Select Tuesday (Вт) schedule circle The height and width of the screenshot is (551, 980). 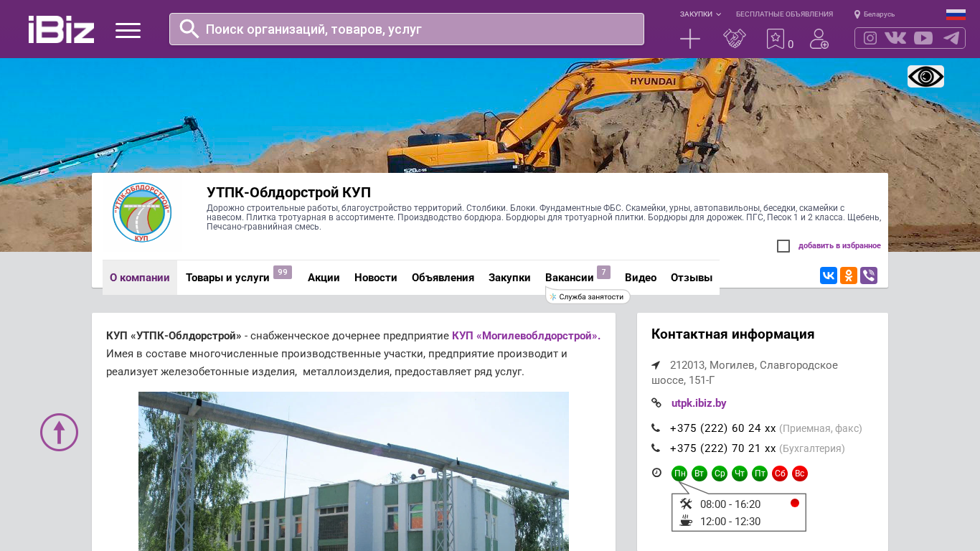699,474
